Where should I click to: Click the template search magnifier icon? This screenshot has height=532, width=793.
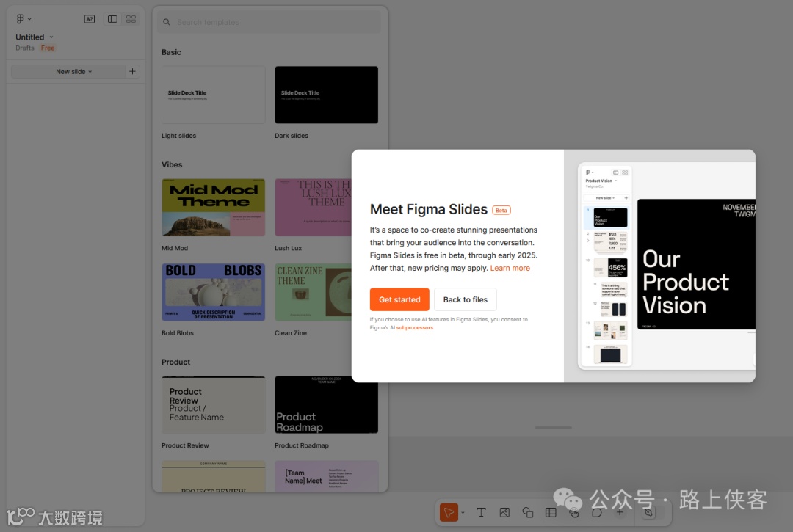[167, 22]
